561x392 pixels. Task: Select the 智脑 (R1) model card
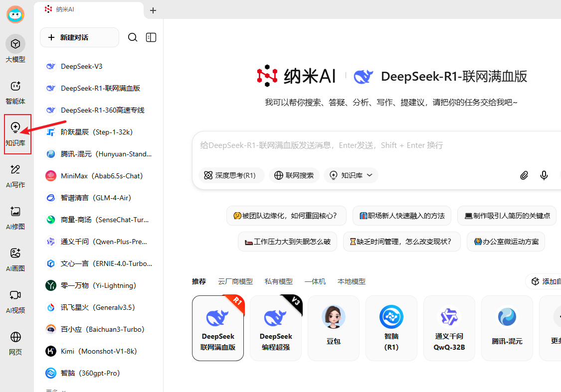click(x=391, y=328)
